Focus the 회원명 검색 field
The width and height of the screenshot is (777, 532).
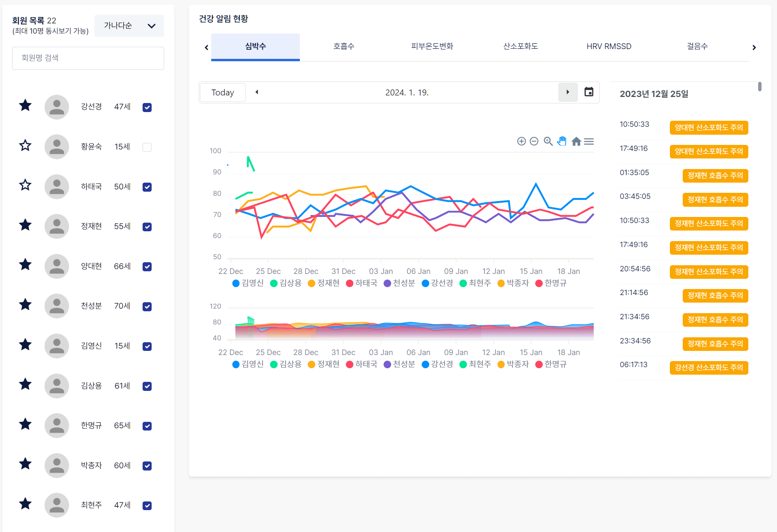(88, 58)
